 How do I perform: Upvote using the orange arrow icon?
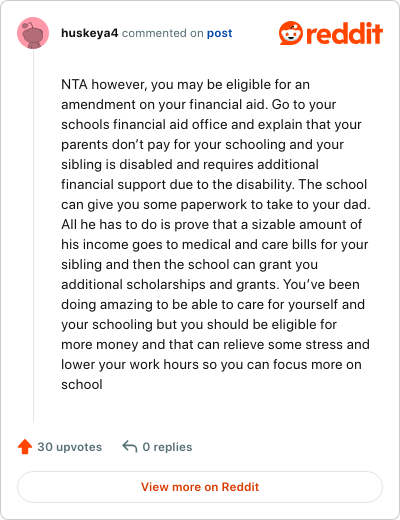click(x=25, y=447)
